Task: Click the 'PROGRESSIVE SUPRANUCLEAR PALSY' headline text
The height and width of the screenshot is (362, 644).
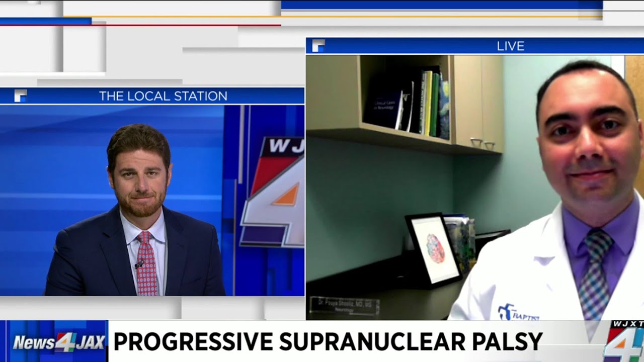Action: 328,341
